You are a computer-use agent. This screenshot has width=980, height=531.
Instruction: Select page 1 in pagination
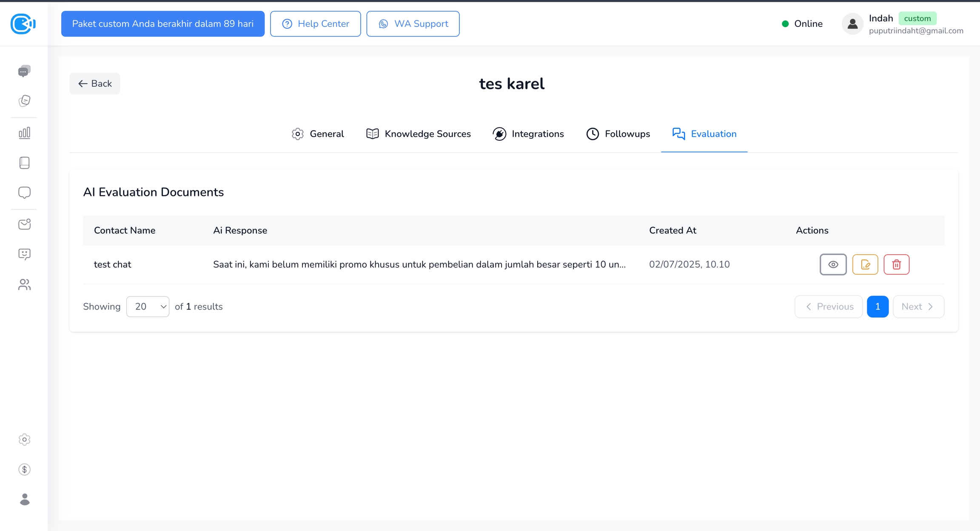coord(877,307)
